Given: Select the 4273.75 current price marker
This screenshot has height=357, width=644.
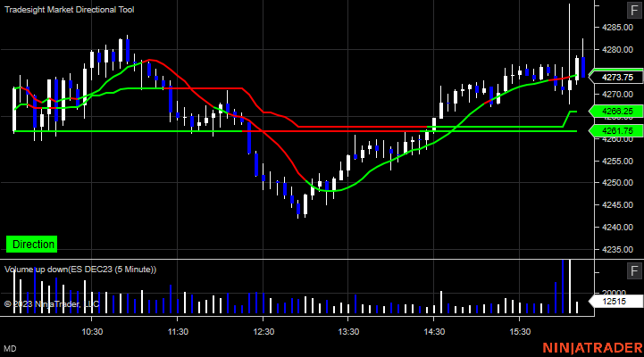Looking at the screenshot, I should [x=616, y=77].
